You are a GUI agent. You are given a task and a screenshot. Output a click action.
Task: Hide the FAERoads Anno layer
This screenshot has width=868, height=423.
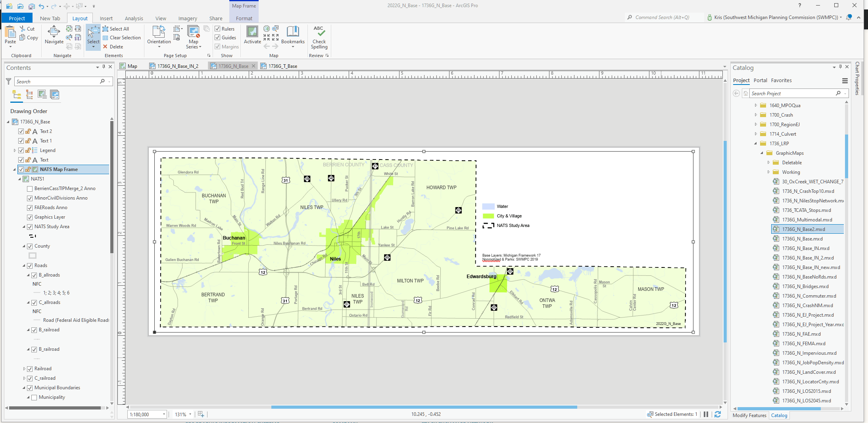click(x=30, y=208)
